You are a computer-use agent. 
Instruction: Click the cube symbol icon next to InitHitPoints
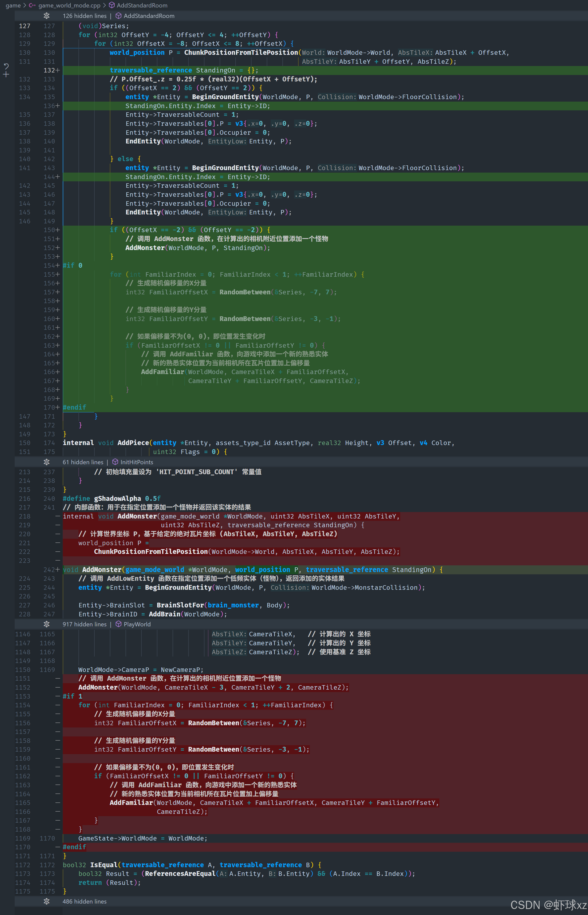(x=115, y=462)
